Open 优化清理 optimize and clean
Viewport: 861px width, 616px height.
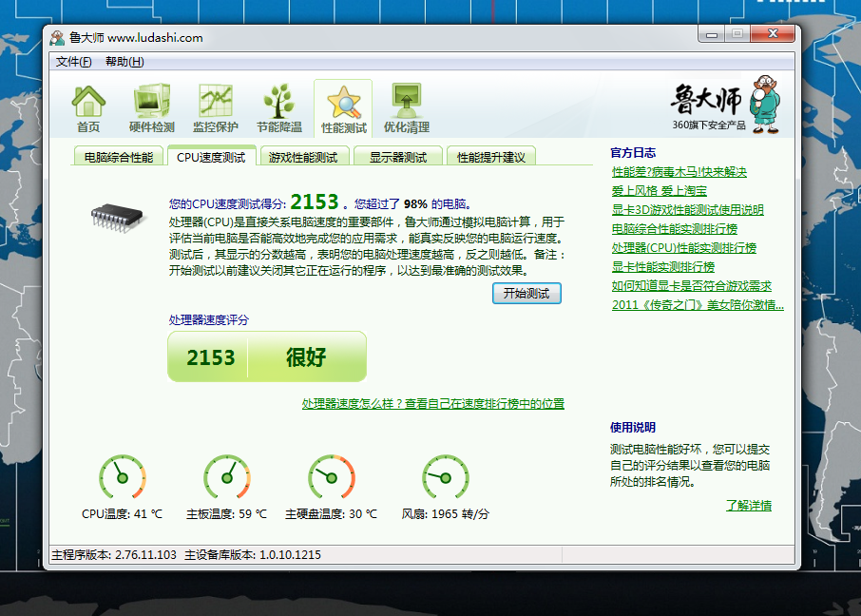[407, 108]
